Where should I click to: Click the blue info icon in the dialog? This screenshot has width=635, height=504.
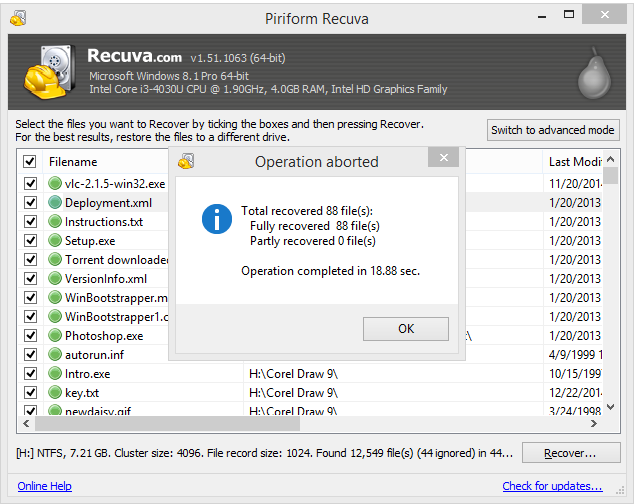tap(216, 219)
